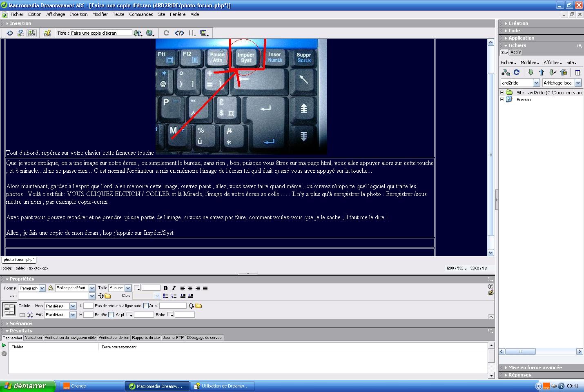Open the Commandes menu
Screen dimensions: 584x392
pyautogui.click(x=141, y=14)
